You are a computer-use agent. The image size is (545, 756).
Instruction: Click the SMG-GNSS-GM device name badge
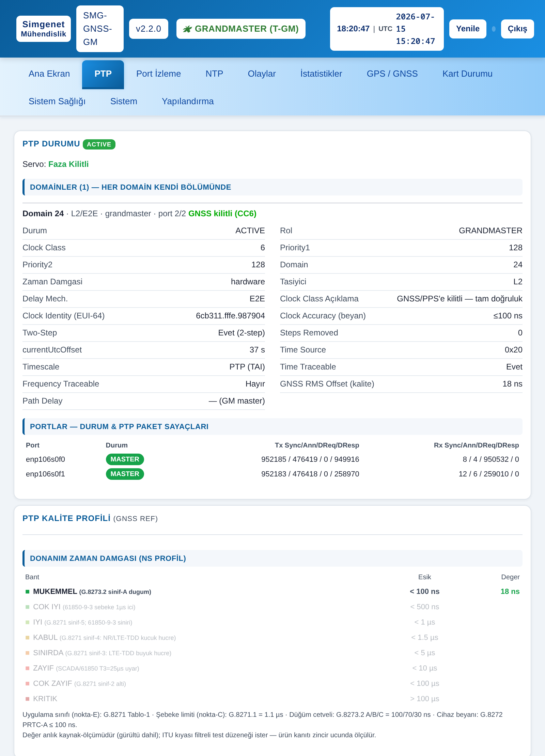pyautogui.click(x=100, y=29)
